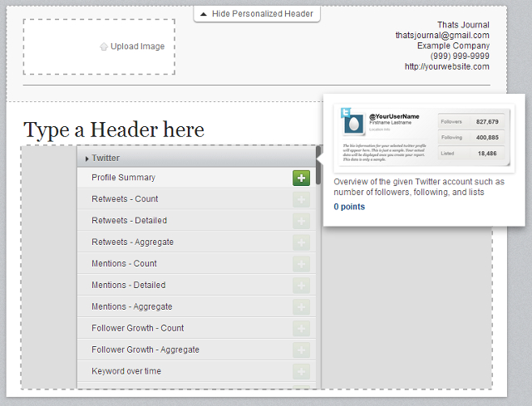Select the Keyword over time row

[196, 371]
